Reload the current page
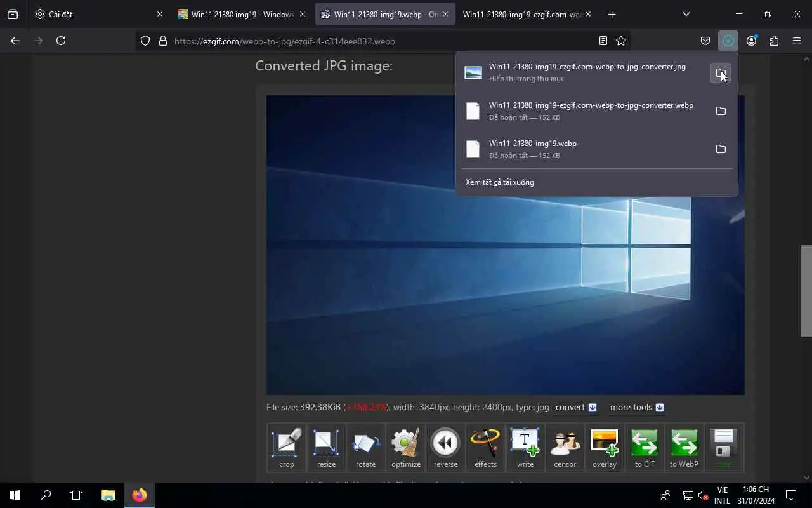 click(61, 41)
